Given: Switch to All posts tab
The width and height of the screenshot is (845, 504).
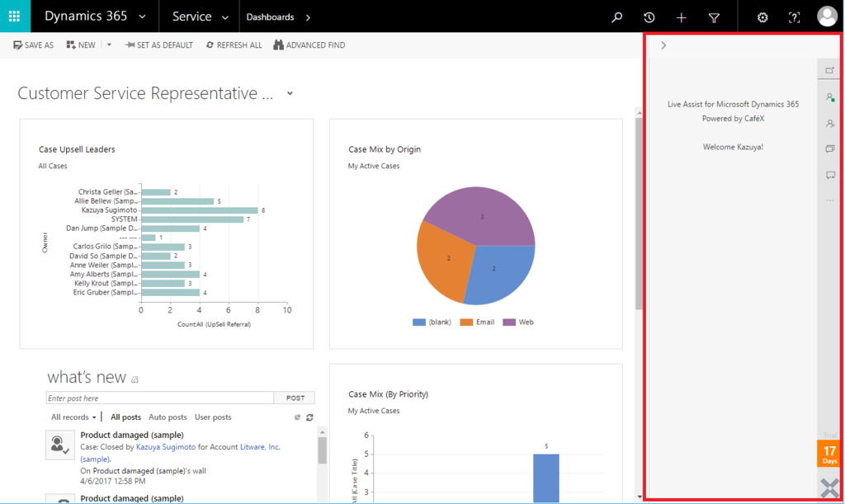Looking at the screenshot, I should [125, 417].
